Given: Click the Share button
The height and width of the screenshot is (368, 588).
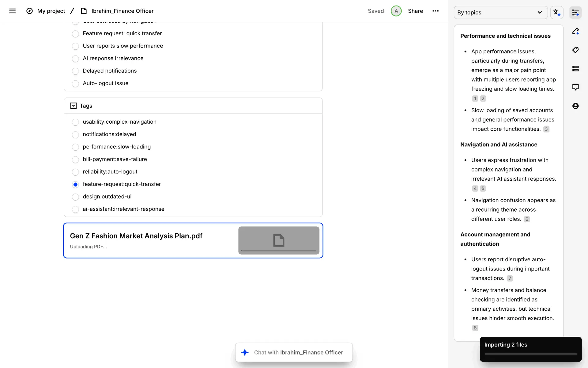Looking at the screenshot, I should tap(415, 11).
